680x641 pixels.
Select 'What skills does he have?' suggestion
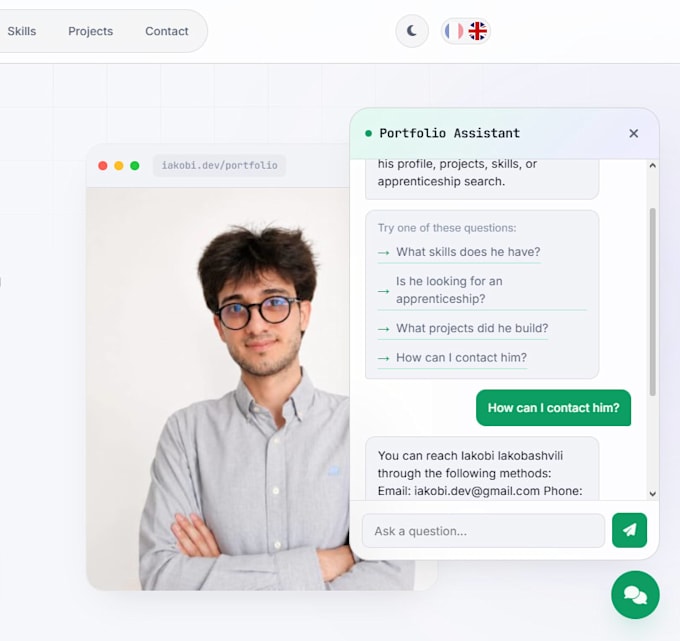(459, 252)
